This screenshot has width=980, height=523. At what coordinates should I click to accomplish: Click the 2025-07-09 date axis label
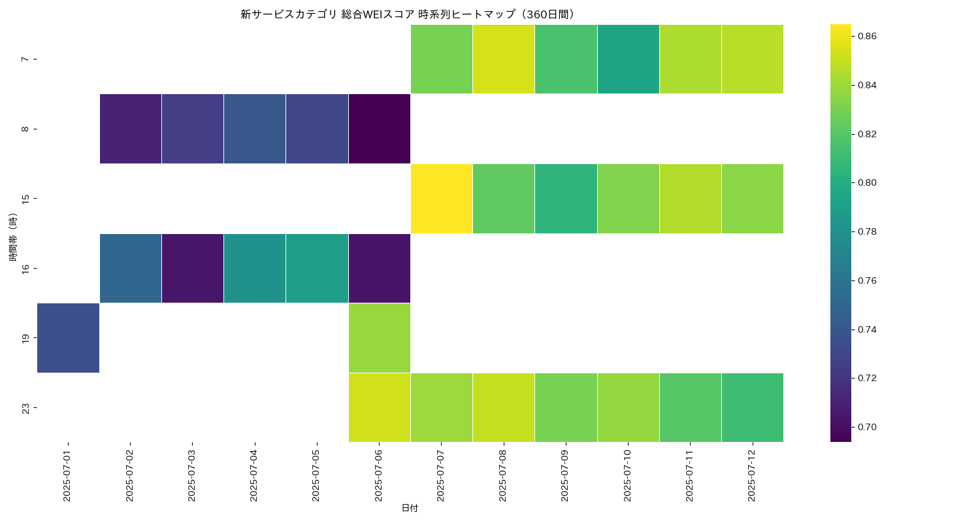point(565,476)
